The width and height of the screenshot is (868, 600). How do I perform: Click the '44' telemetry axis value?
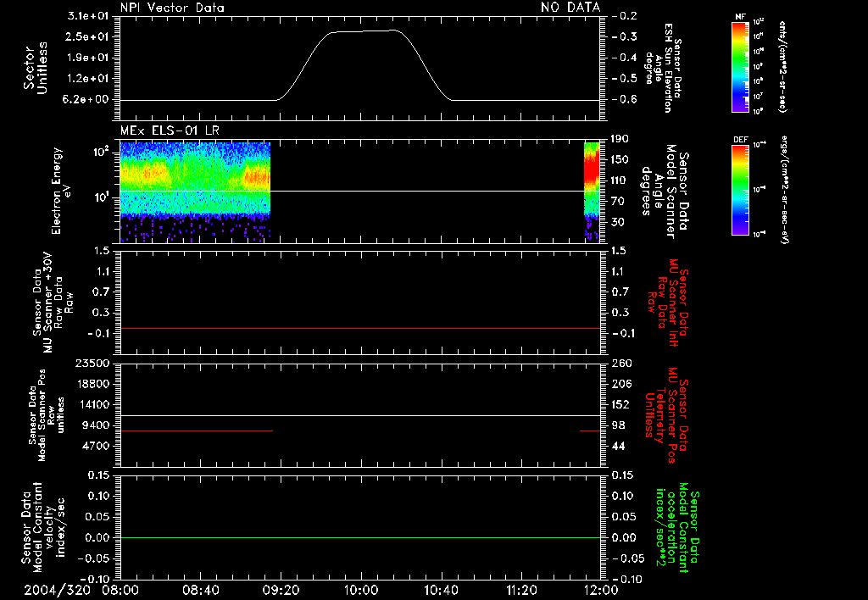619,446
